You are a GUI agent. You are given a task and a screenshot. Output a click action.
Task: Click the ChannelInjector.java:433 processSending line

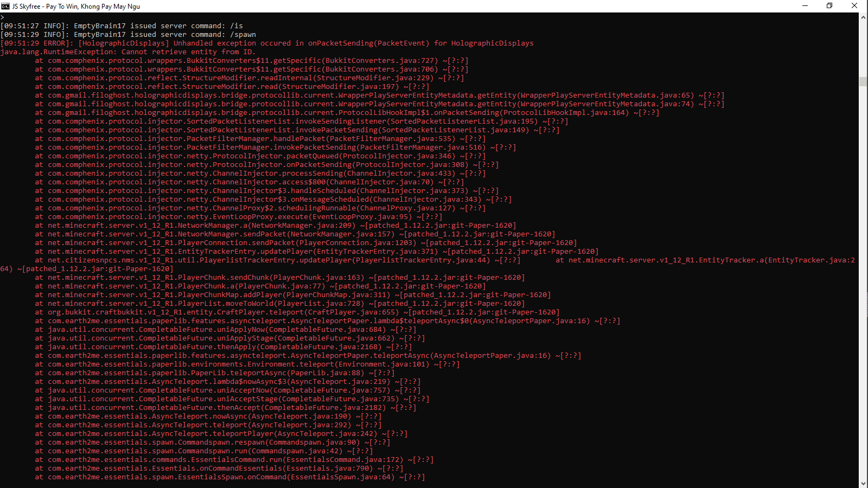(x=260, y=174)
